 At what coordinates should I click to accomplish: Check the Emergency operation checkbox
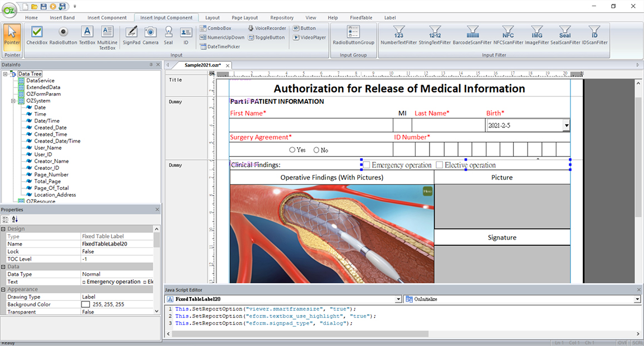366,164
